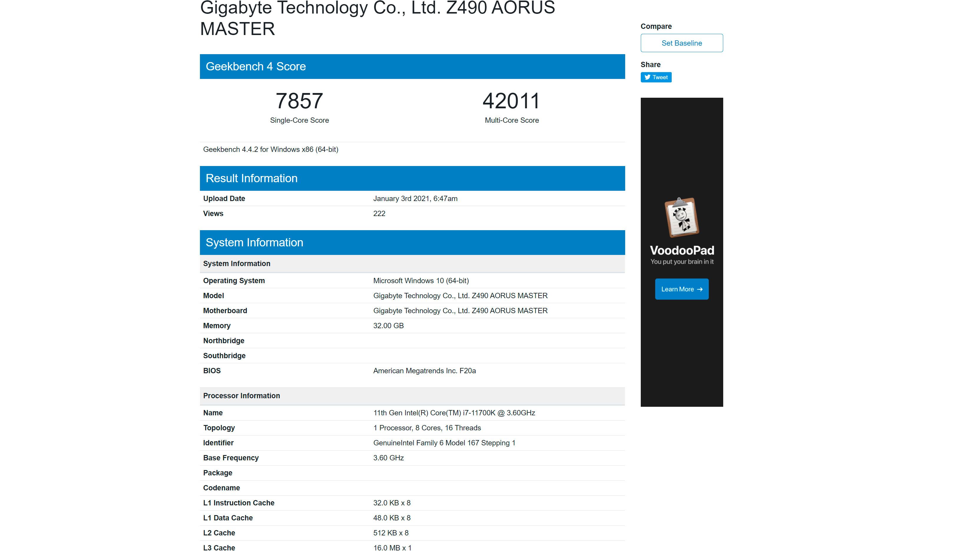Click the Model row value

[460, 296]
